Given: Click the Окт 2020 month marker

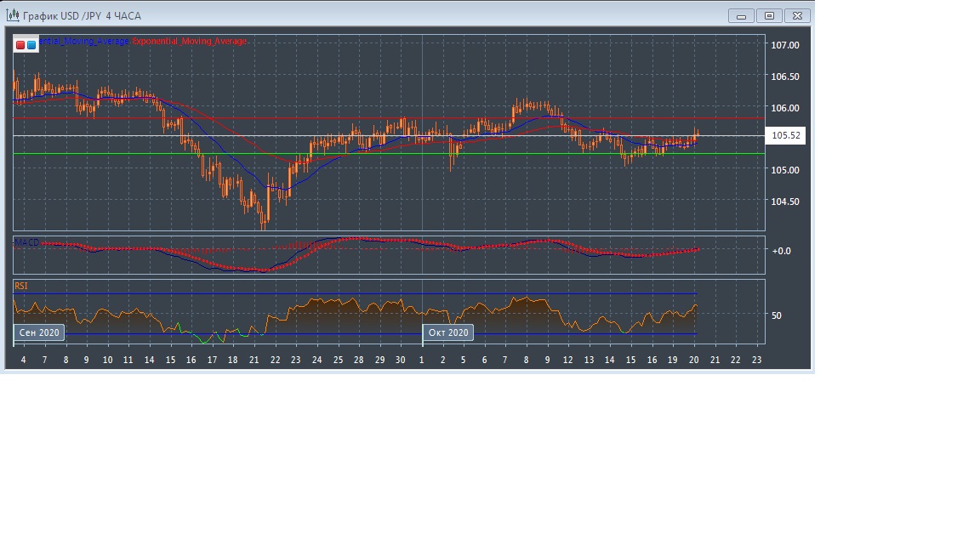Looking at the screenshot, I should (x=448, y=332).
